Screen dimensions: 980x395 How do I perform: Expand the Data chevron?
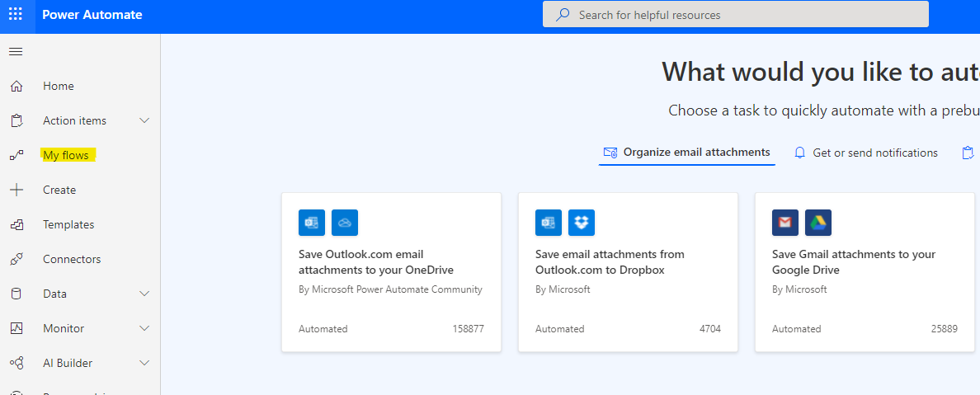[144, 294]
